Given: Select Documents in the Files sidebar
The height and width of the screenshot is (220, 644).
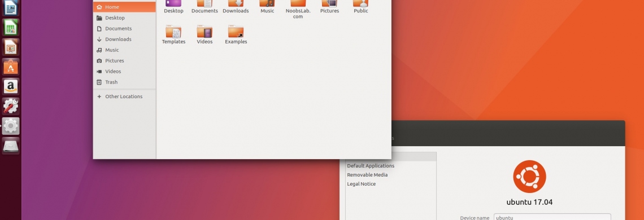Looking at the screenshot, I should (x=124, y=28).
